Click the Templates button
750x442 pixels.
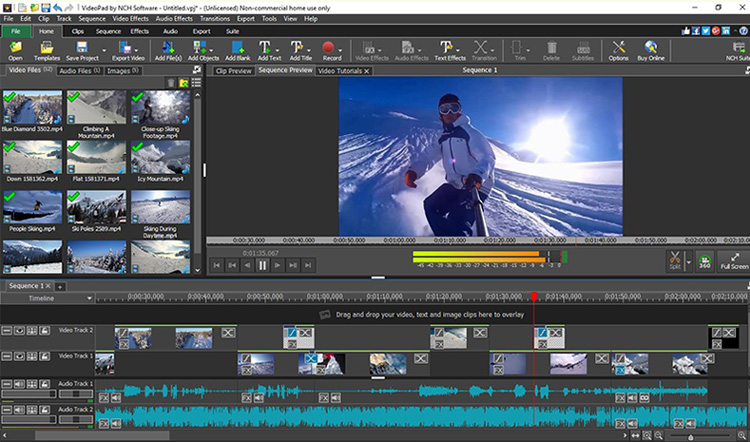point(47,51)
